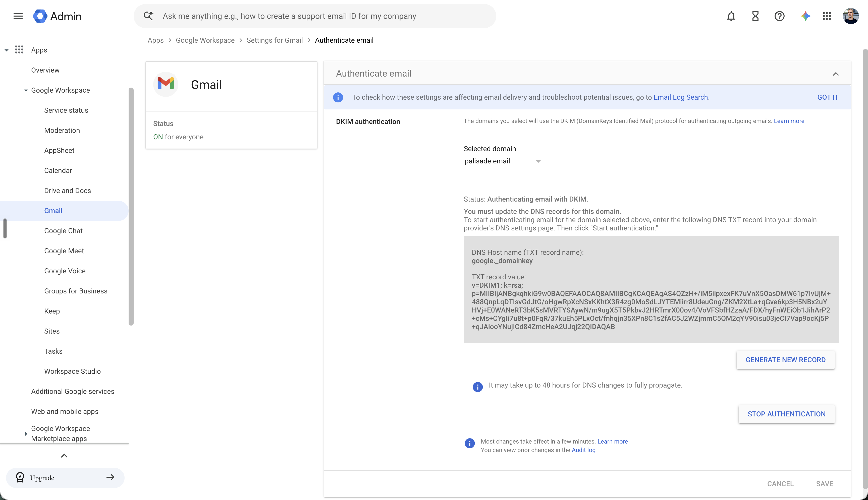Open the DKIM Learn more link
This screenshot has width=868, height=500.
(x=789, y=121)
